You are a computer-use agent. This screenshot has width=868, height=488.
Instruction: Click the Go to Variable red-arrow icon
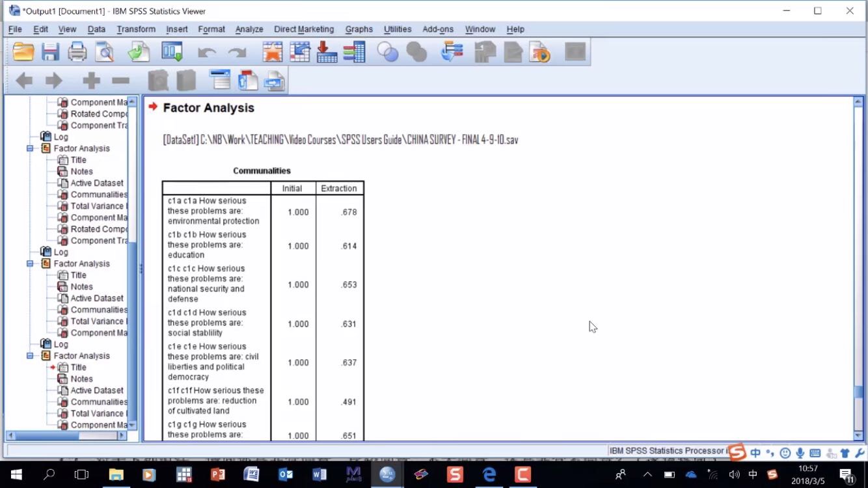(x=327, y=52)
